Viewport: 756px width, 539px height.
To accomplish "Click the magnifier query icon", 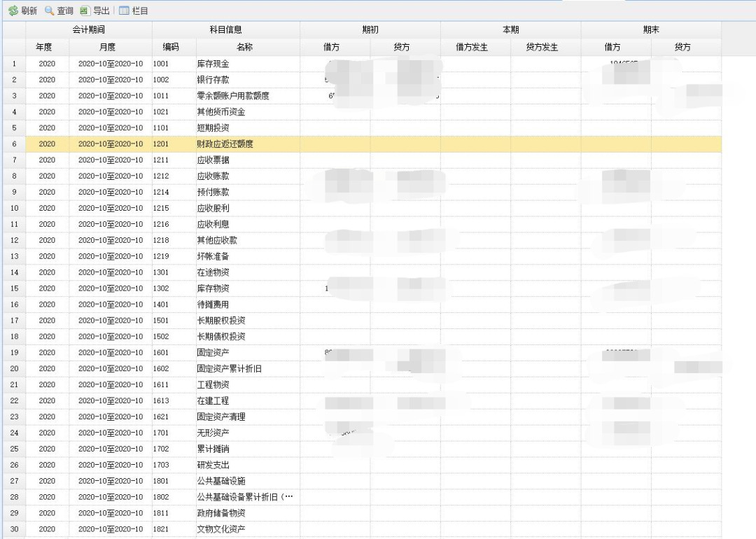I will pyautogui.click(x=49, y=10).
